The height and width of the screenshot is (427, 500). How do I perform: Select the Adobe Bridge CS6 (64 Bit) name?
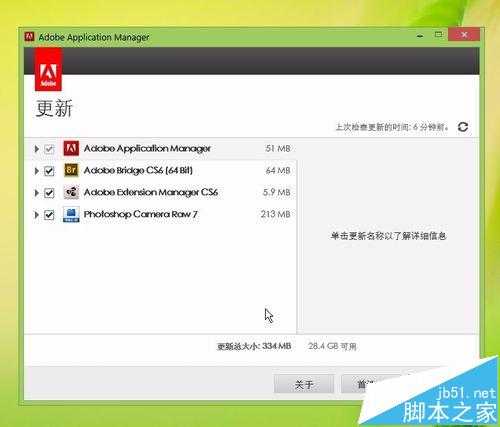138,170
